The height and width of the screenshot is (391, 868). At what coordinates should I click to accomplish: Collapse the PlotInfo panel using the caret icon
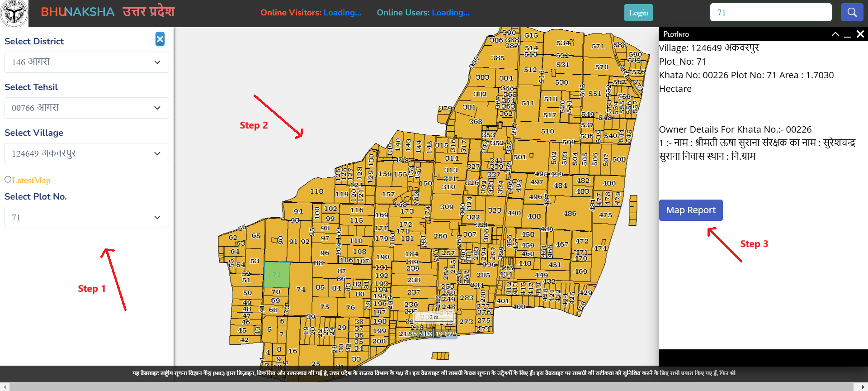click(x=835, y=34)
